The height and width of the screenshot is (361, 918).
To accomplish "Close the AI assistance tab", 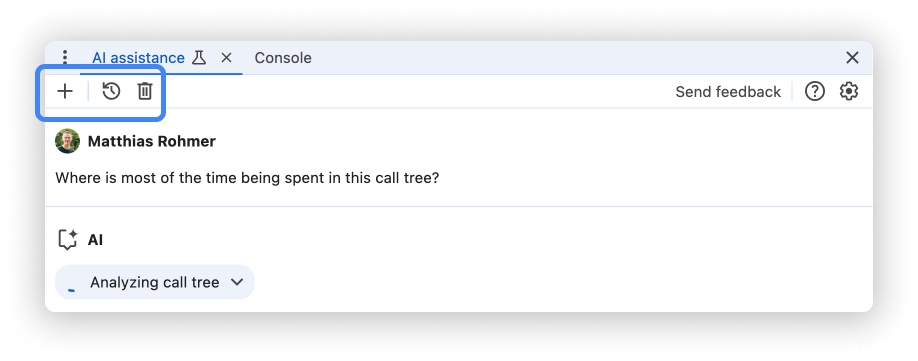I will (227, 57).
